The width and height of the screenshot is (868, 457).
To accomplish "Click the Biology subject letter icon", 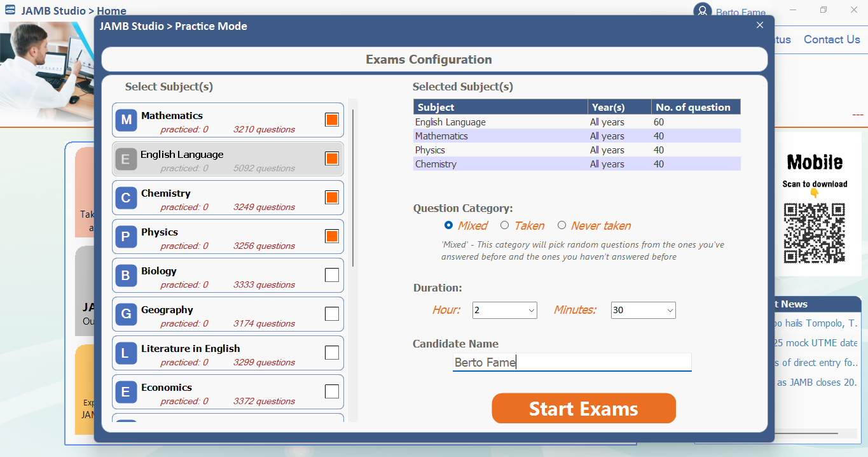I will (x=126, y=275).
